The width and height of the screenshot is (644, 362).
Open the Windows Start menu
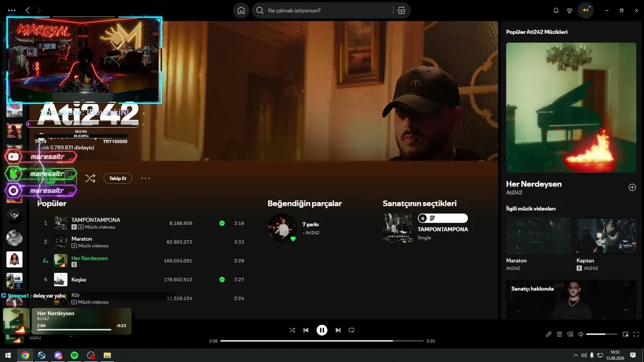pos(8,355)
